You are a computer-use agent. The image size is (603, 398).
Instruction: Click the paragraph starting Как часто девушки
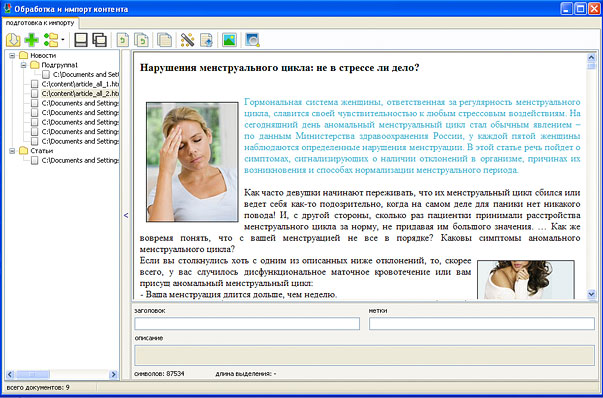pos(360,221)
